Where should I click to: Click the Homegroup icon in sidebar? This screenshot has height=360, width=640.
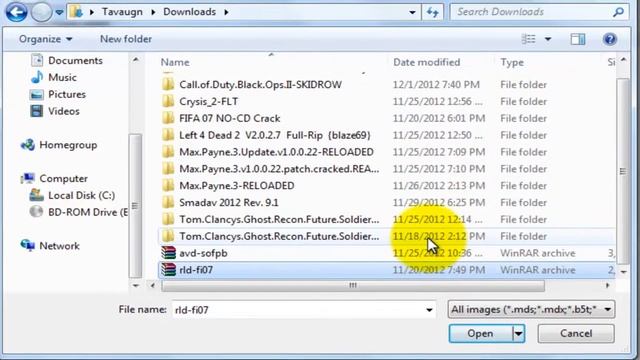[x=28, y=144]
